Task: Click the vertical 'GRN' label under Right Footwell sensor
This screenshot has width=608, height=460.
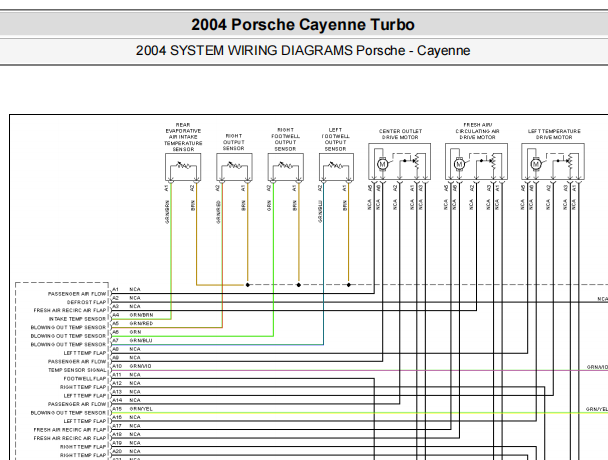Action: [x=269, y=206]
